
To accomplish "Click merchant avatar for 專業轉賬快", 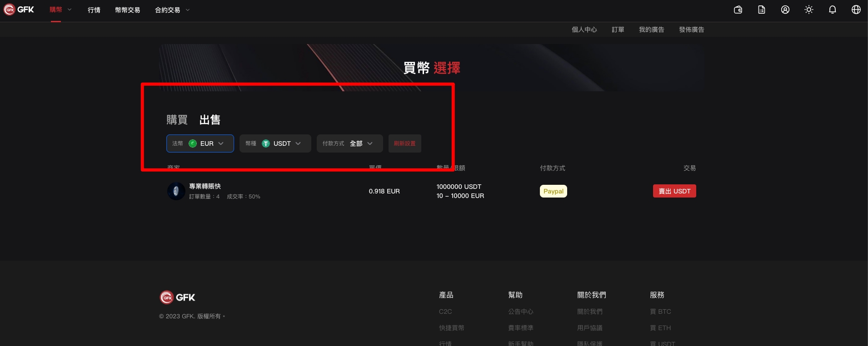I will click(x=176, y=191).
